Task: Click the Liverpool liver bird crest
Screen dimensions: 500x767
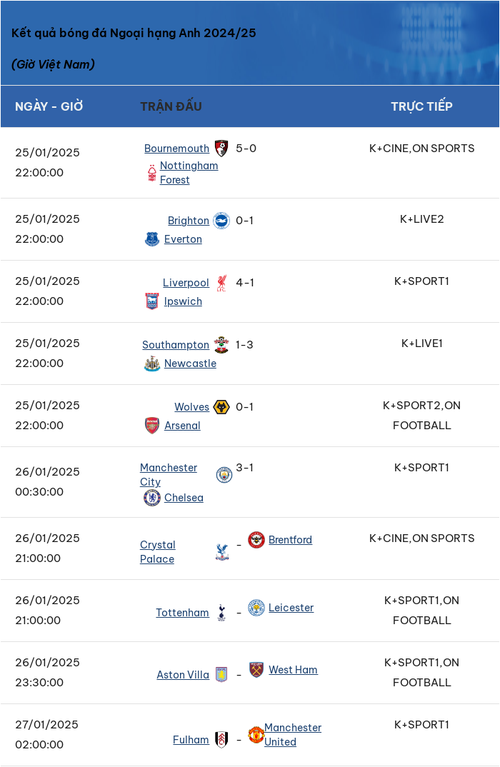Action: tap(221, 283)
